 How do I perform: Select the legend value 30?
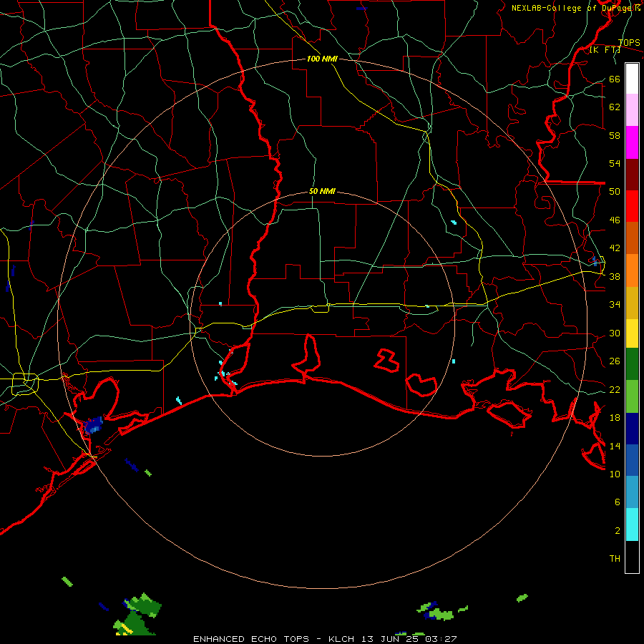pyautogui.click(x=615, y=333)
